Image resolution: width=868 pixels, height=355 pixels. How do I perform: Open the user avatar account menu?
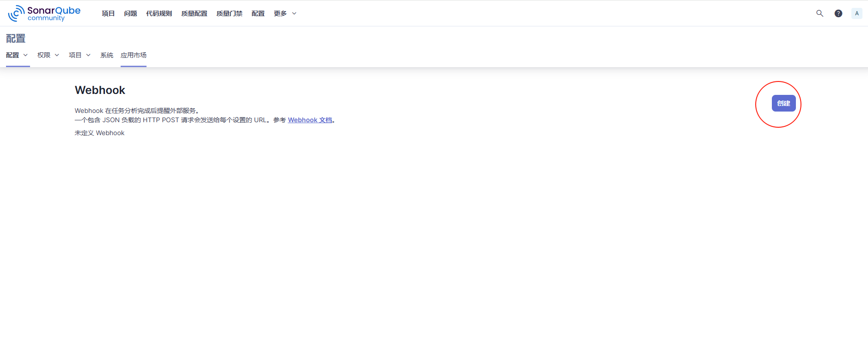pos(856,13)
